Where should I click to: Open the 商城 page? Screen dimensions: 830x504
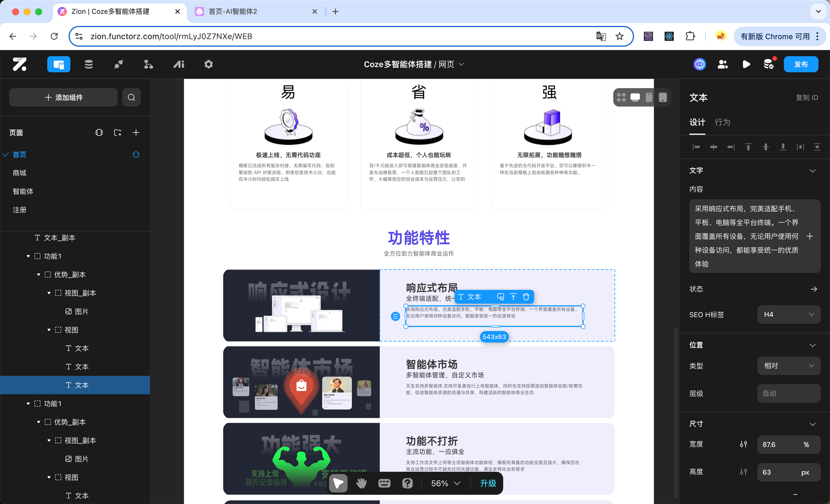click(x=20, y=173)
